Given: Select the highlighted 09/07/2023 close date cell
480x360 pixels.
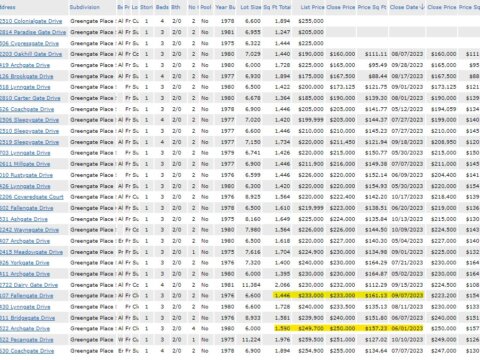Looking at the screenshot, I should (406, 296).
